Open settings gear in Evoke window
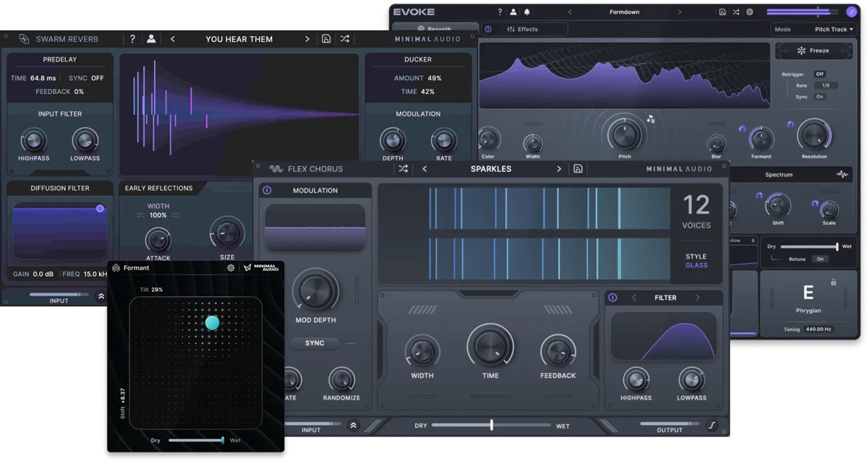 pos(749,12)
